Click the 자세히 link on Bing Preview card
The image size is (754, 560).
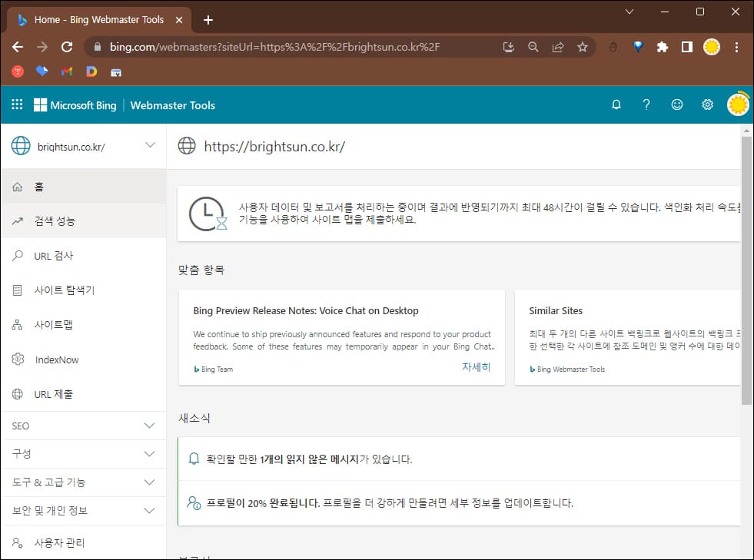click(476, 366)
